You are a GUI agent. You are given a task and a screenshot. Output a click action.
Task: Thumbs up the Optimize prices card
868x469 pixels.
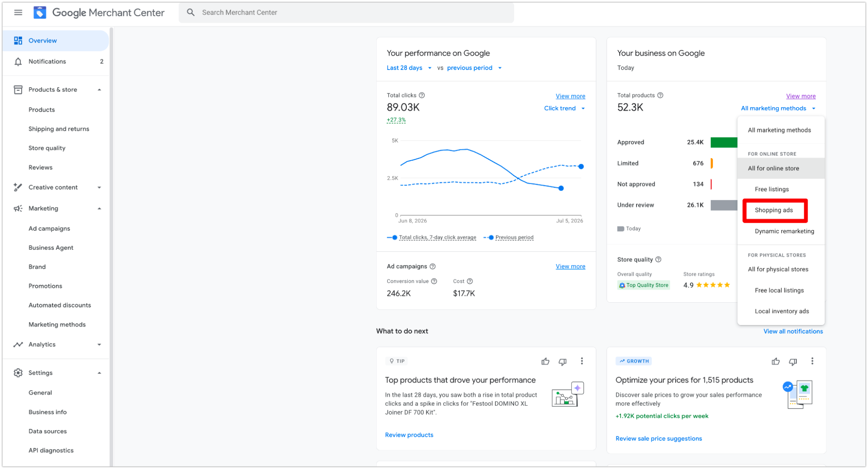click(776, 361)
